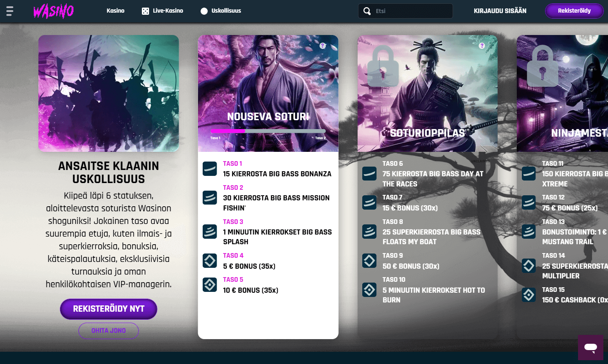Click the Rekisteröidy nyt button
The width and height of the screenshot is (608, 364).
[x=109, y=309]
